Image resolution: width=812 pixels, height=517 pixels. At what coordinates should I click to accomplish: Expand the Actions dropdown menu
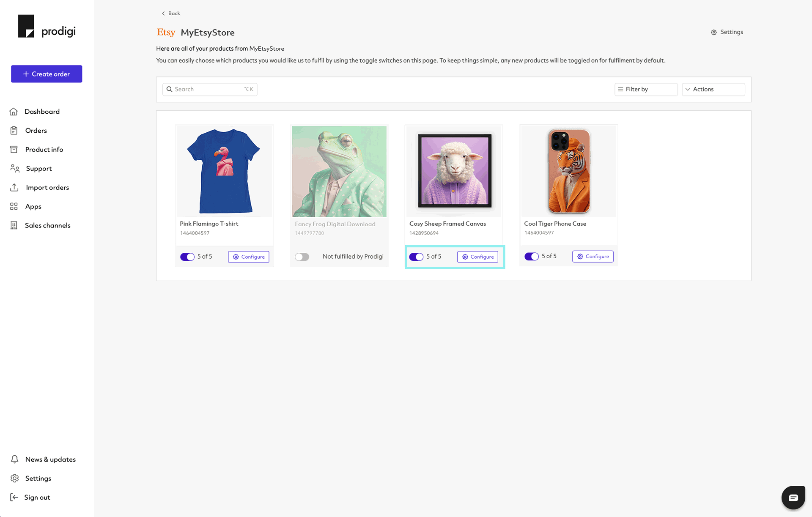pos(713,89)
